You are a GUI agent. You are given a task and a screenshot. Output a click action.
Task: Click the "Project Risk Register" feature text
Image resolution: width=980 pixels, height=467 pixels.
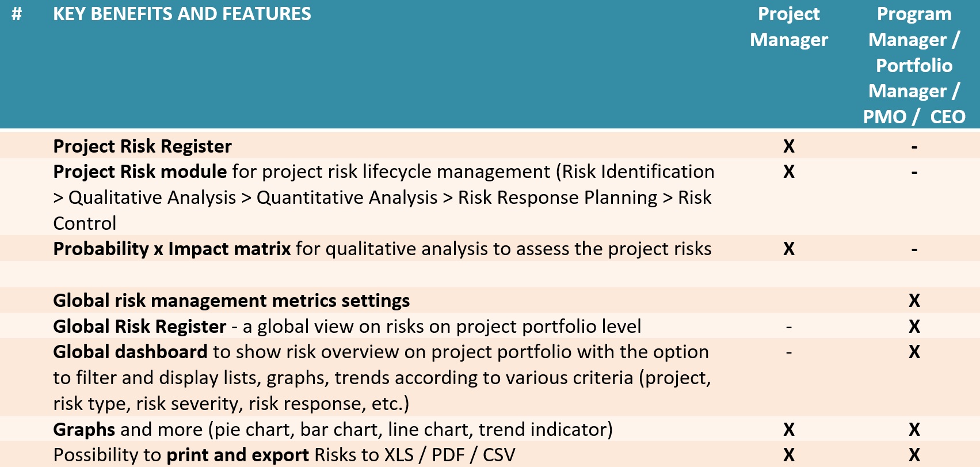pos(142,146)
